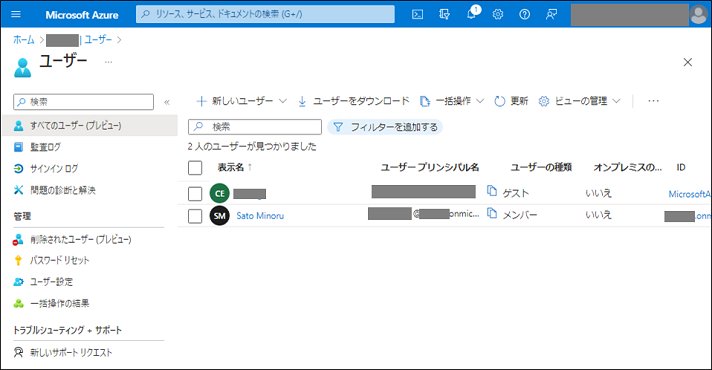Click the ビューの管理 toolbar button
The image size is (712, 370).
point(573,101)
